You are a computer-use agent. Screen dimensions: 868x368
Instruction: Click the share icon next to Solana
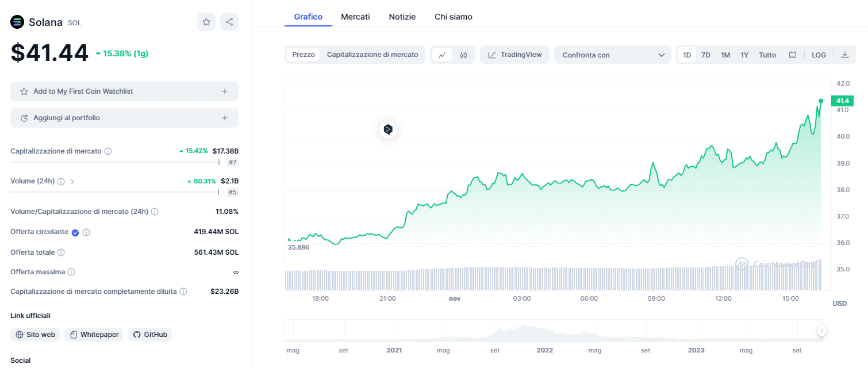[x=229, y=22]
